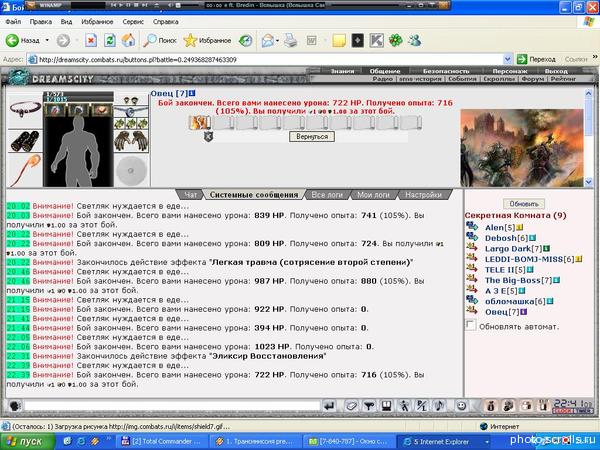Viewport: 600px width, 450px height.
Task: Open the пуск Start button
Action: [x=27, y=442]
